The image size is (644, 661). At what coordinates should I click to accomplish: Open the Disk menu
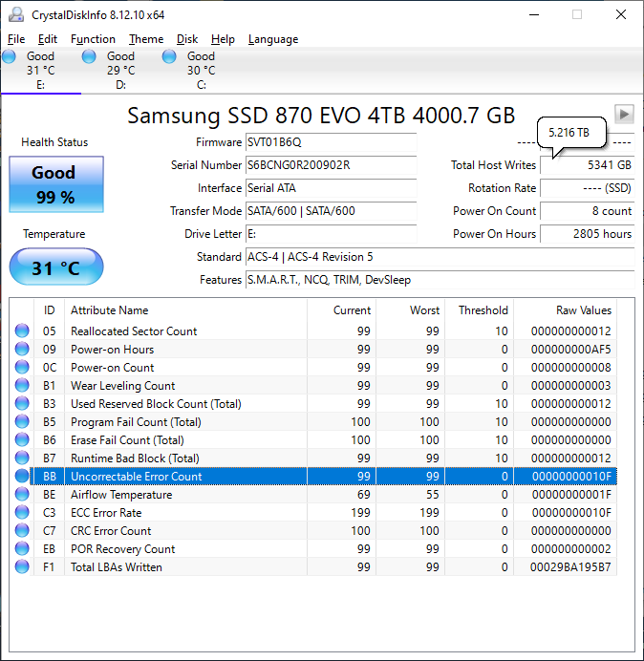(x=187, y=39)
